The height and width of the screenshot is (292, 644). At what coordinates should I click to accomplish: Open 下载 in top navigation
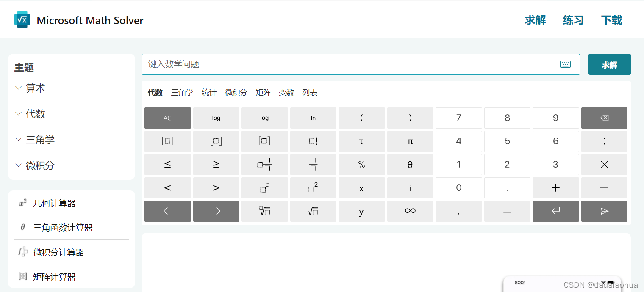[x=611, y=20]
